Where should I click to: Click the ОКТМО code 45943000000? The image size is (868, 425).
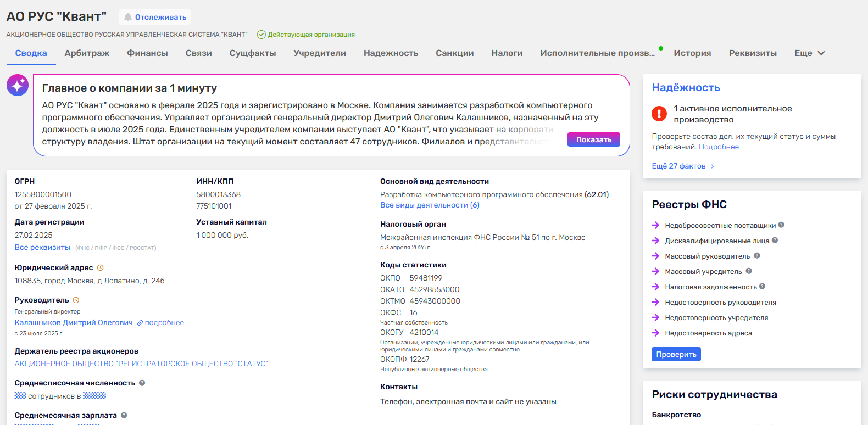(x=435, y=301)
